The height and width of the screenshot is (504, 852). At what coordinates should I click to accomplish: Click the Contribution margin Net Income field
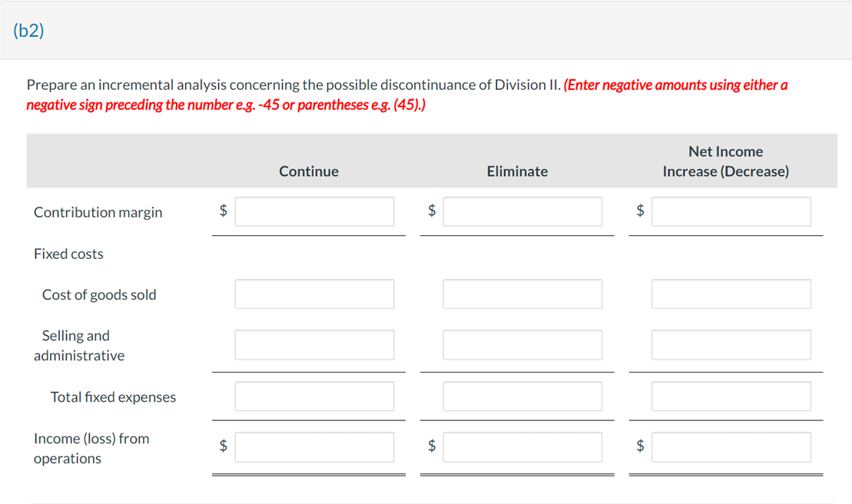731,211
